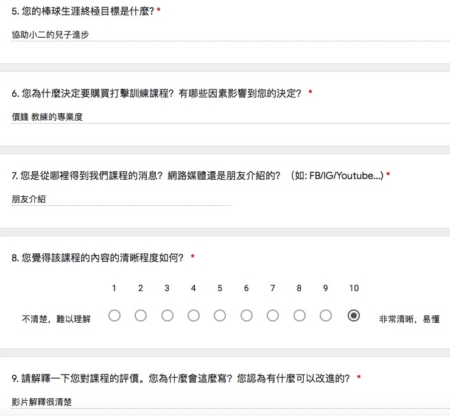Viewport: 450px width, 416px height.
Task: Choose rating 3 on the clarity scale
Action: 167,315
